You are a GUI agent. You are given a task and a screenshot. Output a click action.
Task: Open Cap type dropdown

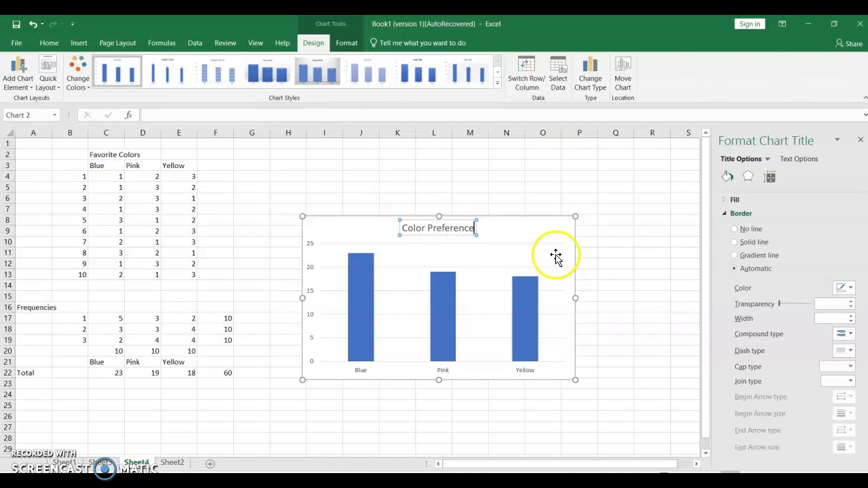[837, 367]
